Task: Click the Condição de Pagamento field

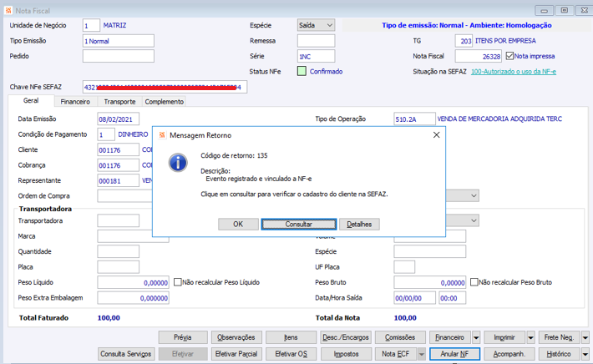Action: (106, 134)
